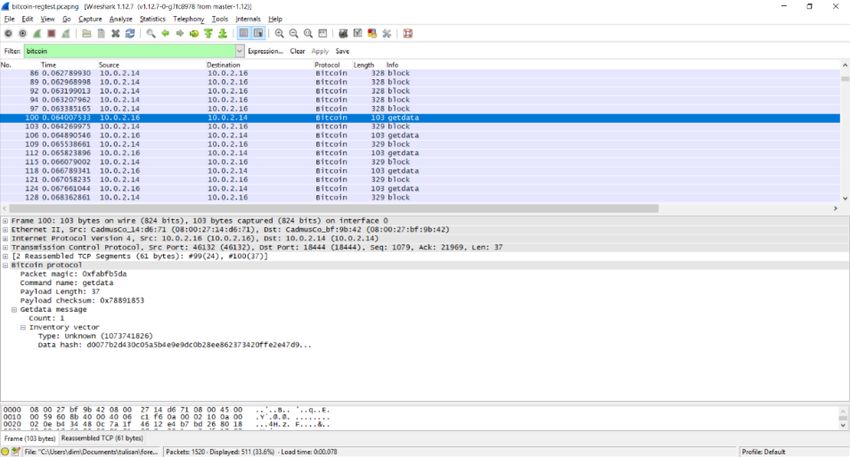Open expert info status circle

[5, 452]
